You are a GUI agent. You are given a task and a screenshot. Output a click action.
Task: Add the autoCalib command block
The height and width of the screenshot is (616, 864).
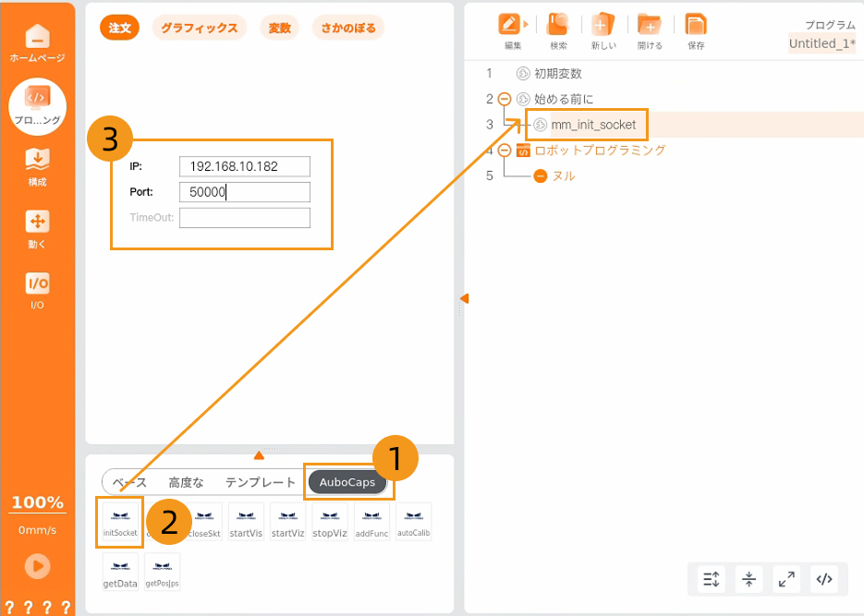click(413, 521)
